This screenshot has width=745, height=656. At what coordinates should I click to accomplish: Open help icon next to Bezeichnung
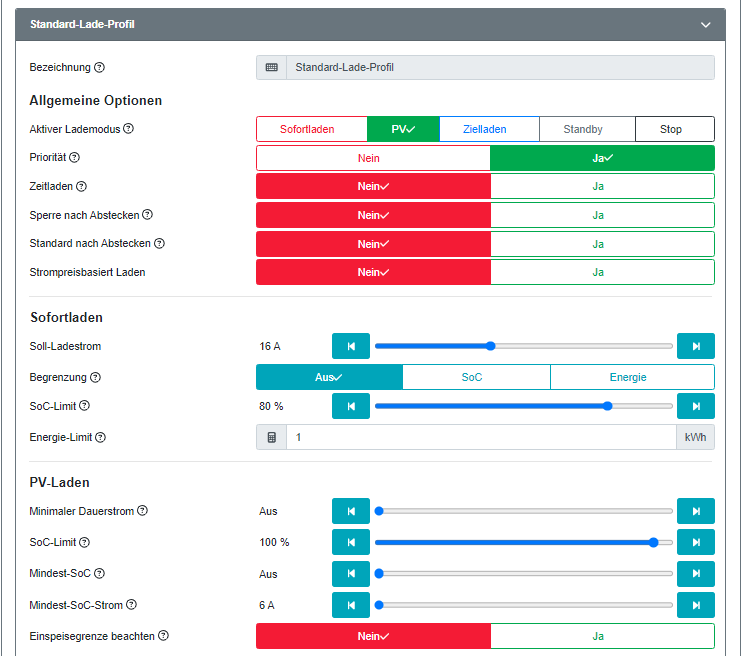click(99, 67)
